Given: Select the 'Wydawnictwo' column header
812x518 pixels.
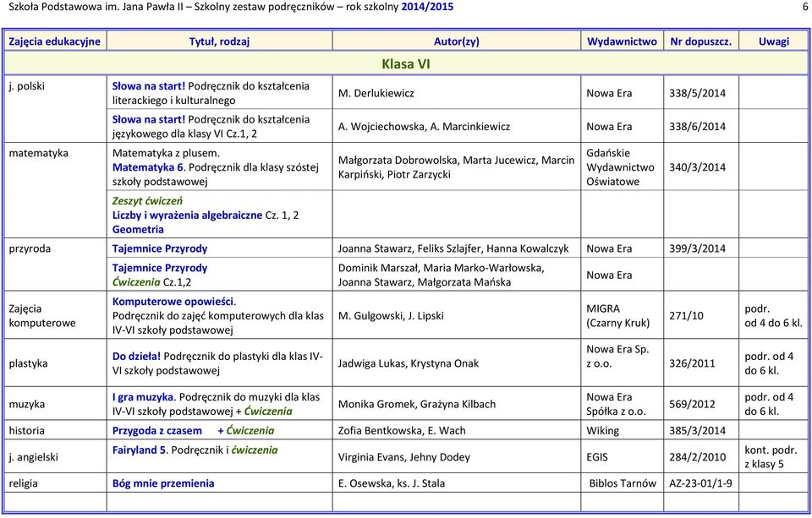Looking at the screenshot, I should coord(622,41).
